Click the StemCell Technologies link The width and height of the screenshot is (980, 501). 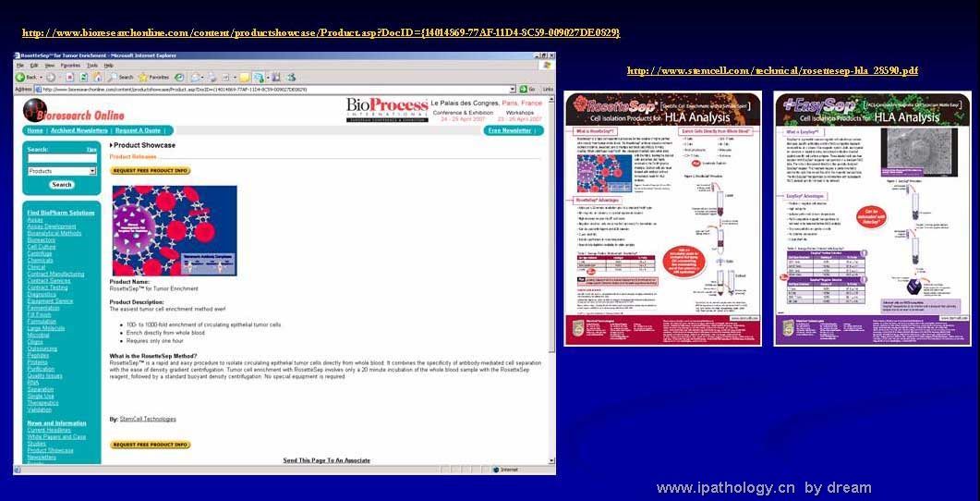coord(148,419)
